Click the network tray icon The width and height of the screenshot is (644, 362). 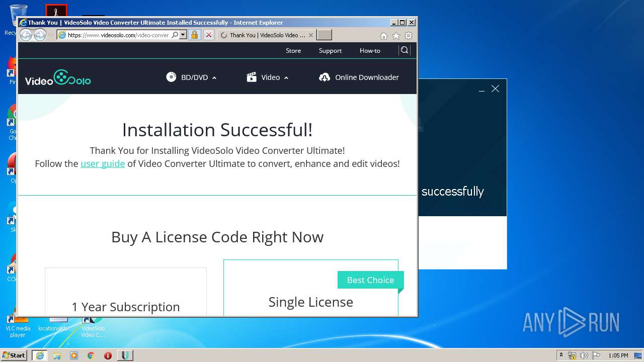572,355
